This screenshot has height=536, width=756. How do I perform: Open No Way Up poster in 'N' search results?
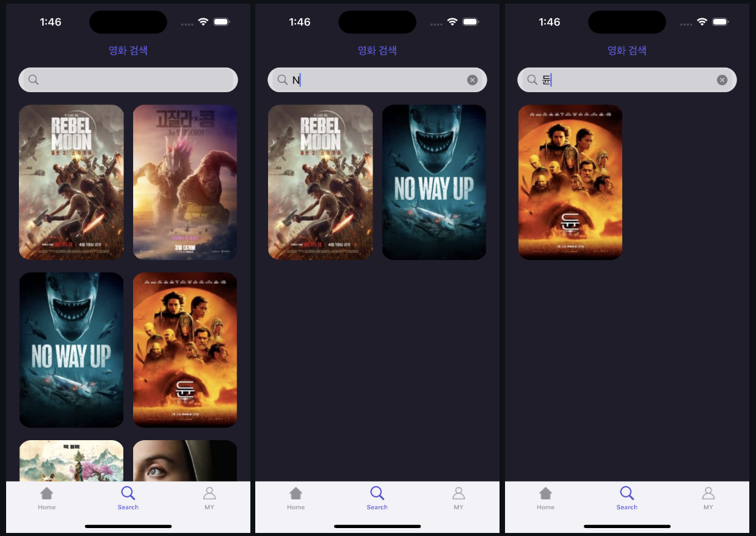434,183
